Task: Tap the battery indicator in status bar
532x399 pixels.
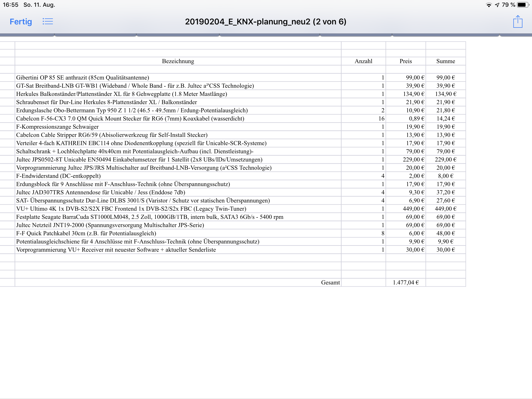Action: click(x=523, y=5)
